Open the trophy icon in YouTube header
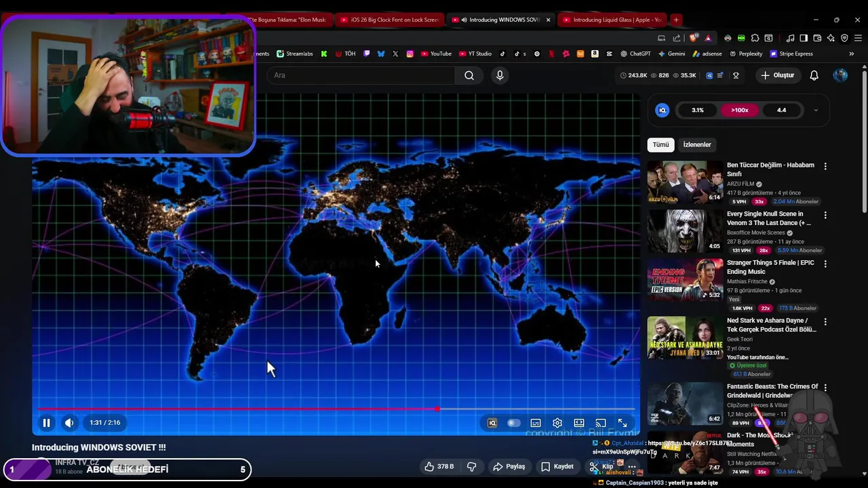 point(736,75)
